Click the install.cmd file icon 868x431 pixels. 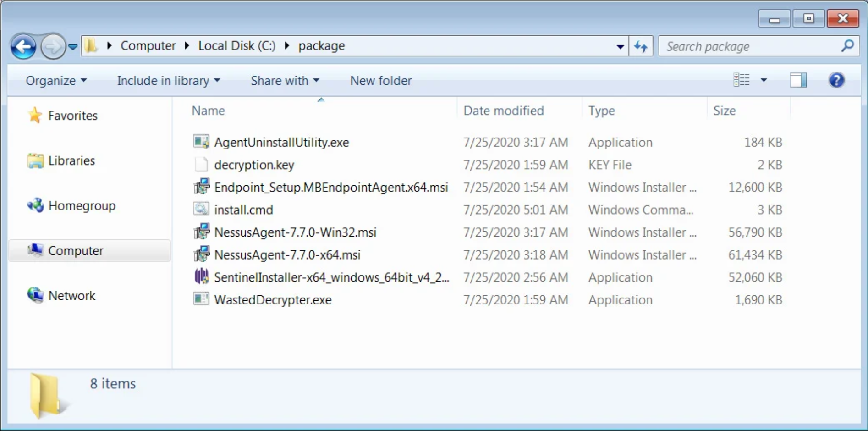201,210
